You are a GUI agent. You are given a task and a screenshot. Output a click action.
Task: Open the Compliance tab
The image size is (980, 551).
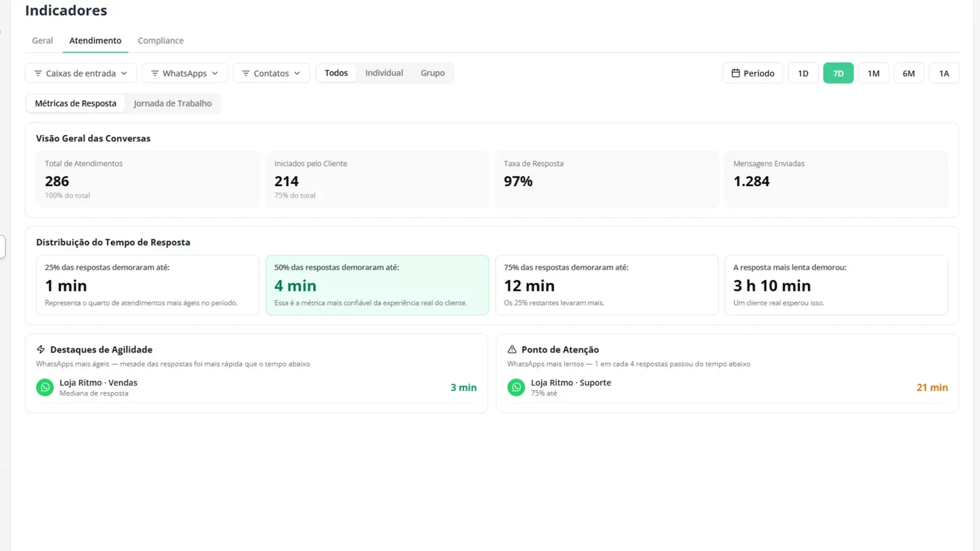pyautogui.click(x=160, y=40)
